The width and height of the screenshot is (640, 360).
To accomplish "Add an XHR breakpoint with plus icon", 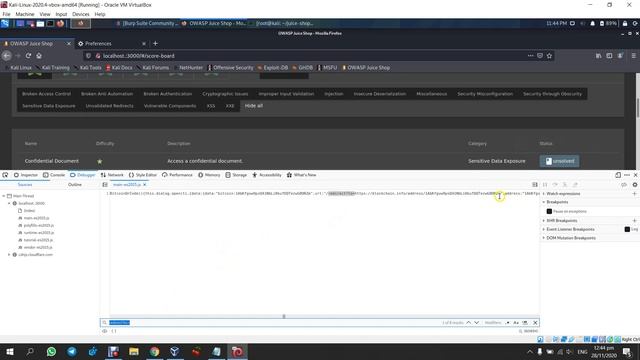I will click(634, 220).
